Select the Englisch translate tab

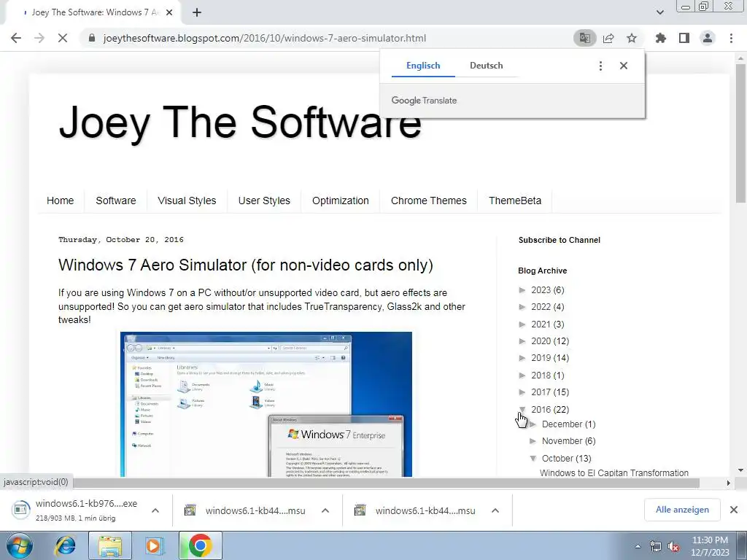tap(423, 66)
